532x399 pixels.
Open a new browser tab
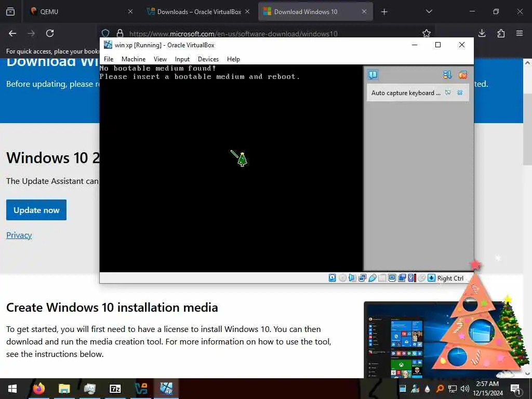pyautogui.click(x=384, y=12)
